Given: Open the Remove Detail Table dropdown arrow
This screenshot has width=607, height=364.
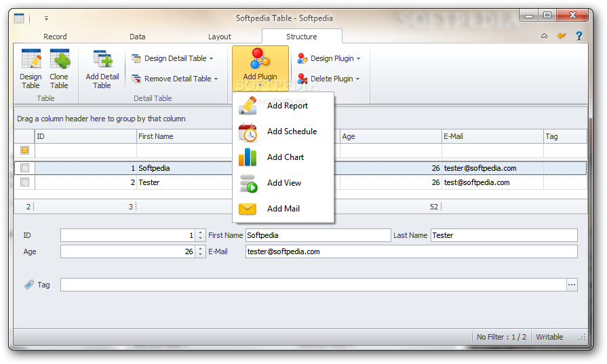Looking at the screenshot, I should pyautogui.click(x=216, y=79).
